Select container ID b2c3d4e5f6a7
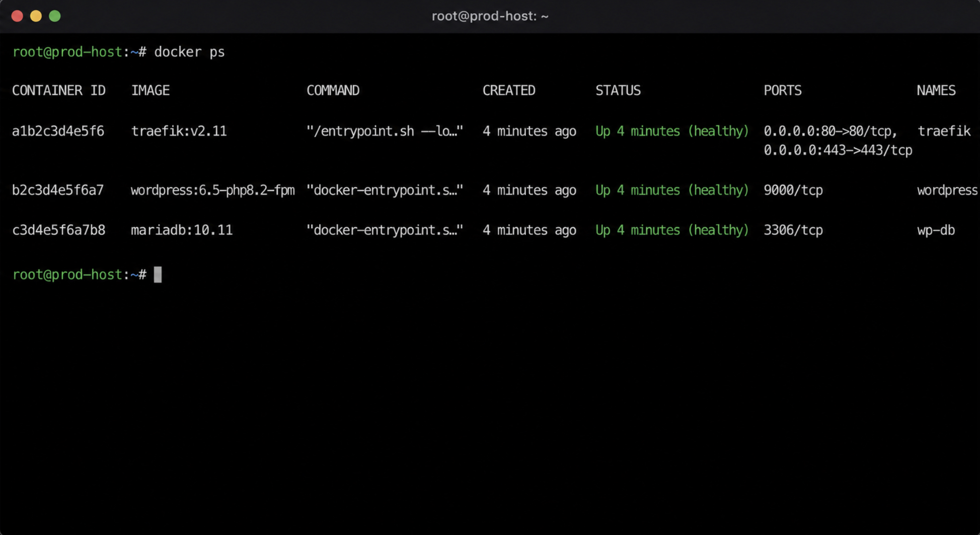 tap(58, 190)
